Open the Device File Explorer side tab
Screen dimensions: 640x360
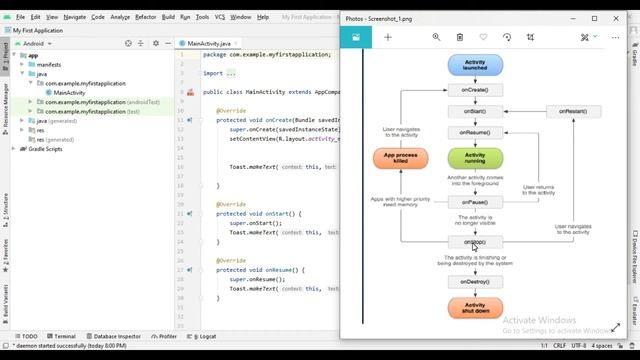click(x=635, y=257)
